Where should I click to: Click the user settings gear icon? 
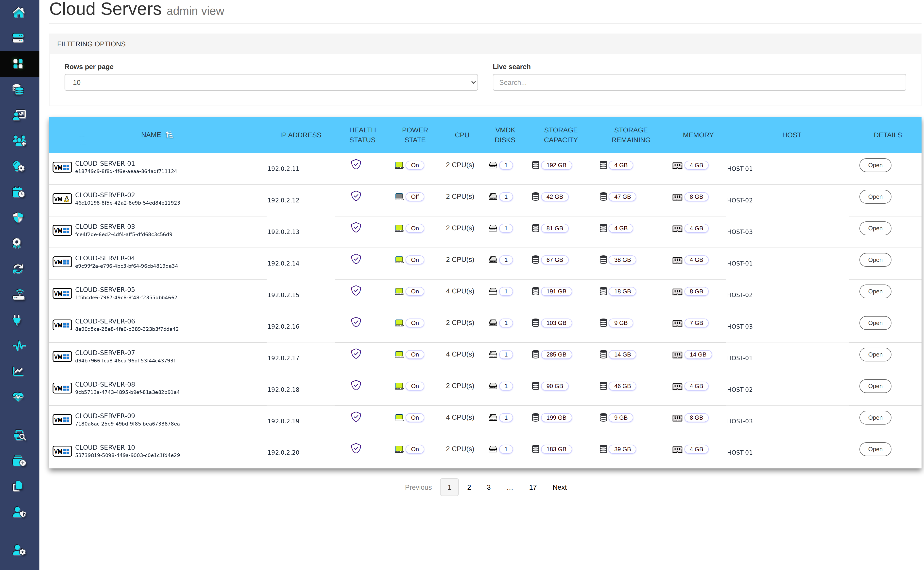[x=19, y=550]
